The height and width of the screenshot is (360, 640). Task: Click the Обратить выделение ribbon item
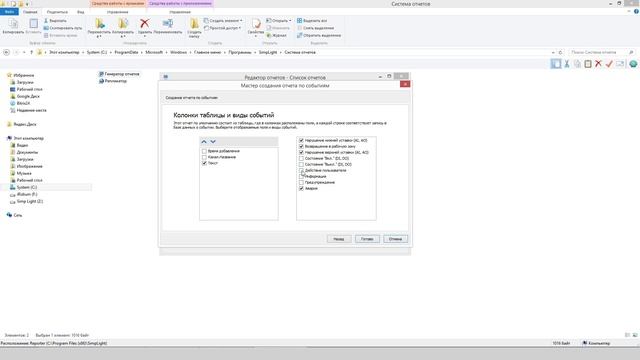coord(319,36)
